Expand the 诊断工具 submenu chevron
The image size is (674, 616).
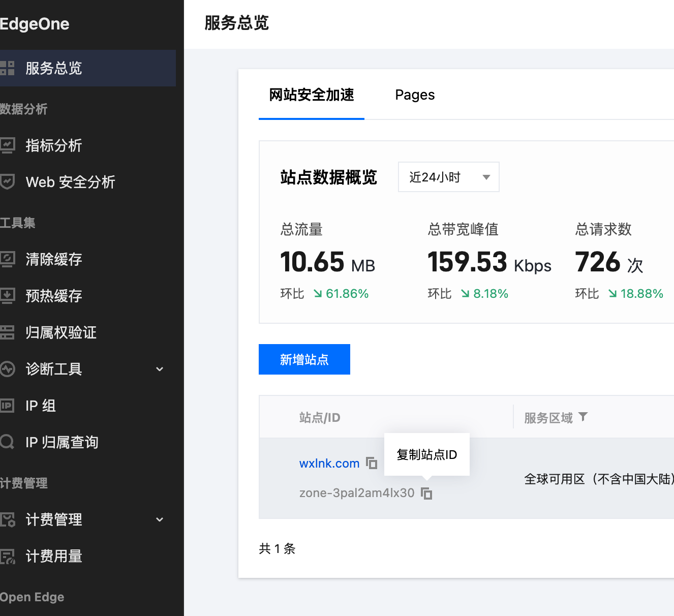tap(160, 369)
